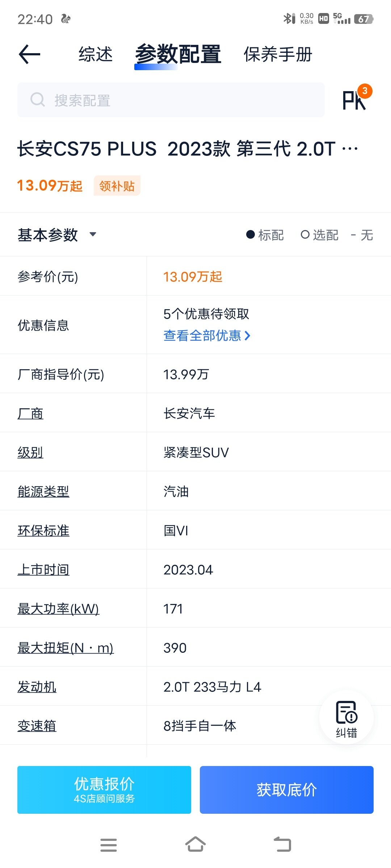Viewport: 391px width, 868px height.
Task: Tap the 优惠报价 button
Action: [104, 790]
